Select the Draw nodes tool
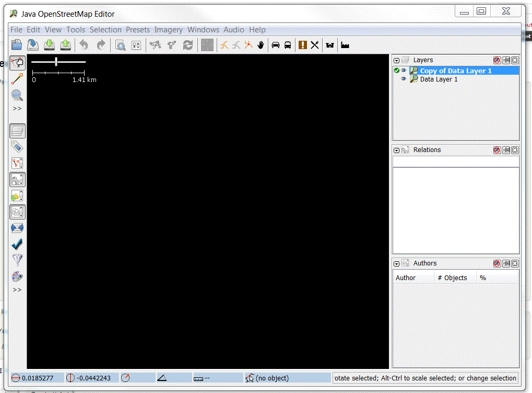 point(17,79)
